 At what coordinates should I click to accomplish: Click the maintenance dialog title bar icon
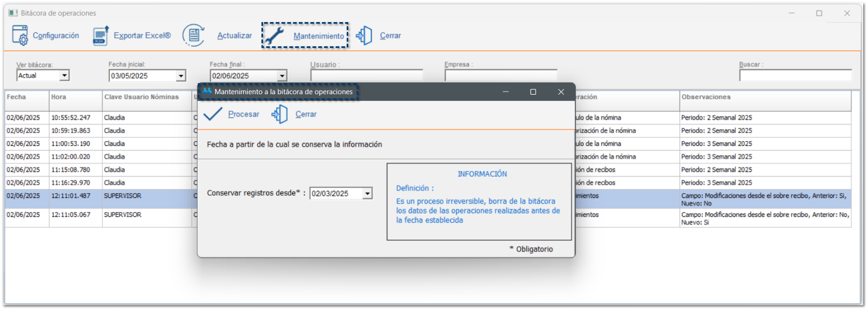207,92
